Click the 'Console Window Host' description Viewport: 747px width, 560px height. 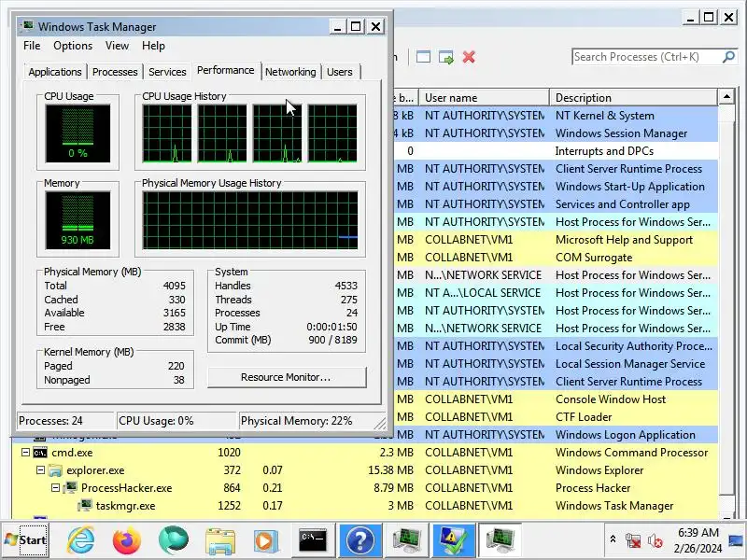click(x=611, y=399)
